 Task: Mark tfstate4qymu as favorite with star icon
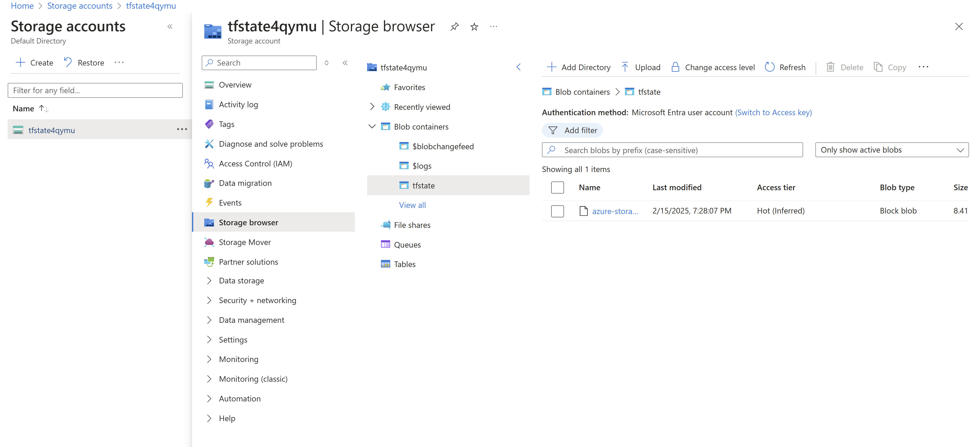(x=474, y=27)
